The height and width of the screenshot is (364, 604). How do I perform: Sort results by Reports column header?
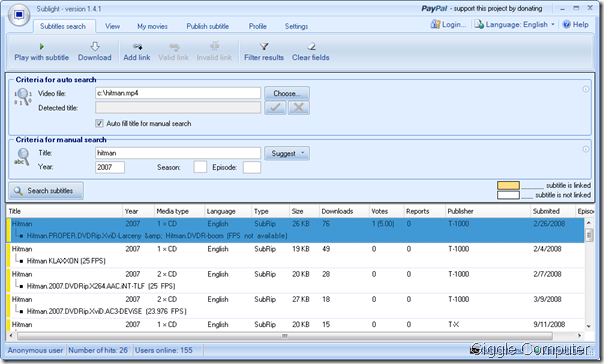coord(424,211)
